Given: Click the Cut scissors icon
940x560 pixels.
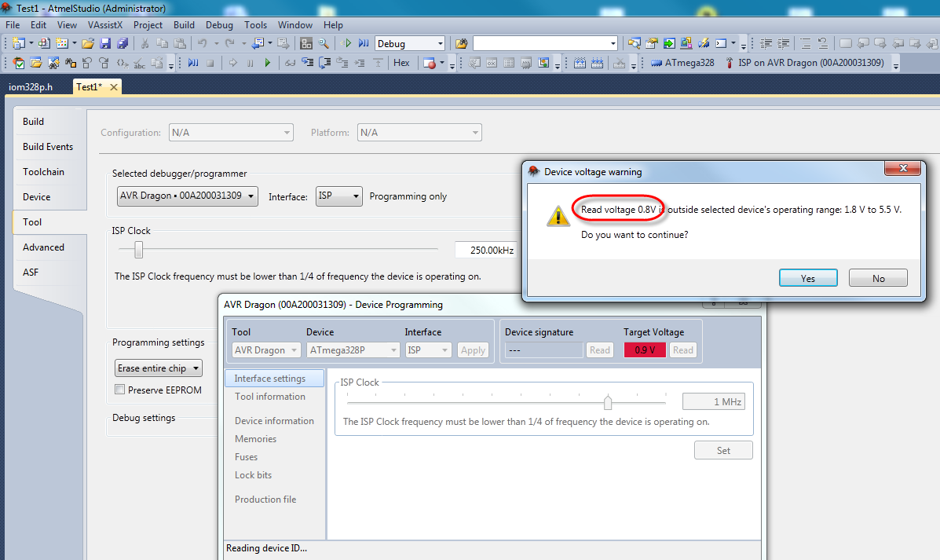Looking at the screenshot, I should point(144,43).
